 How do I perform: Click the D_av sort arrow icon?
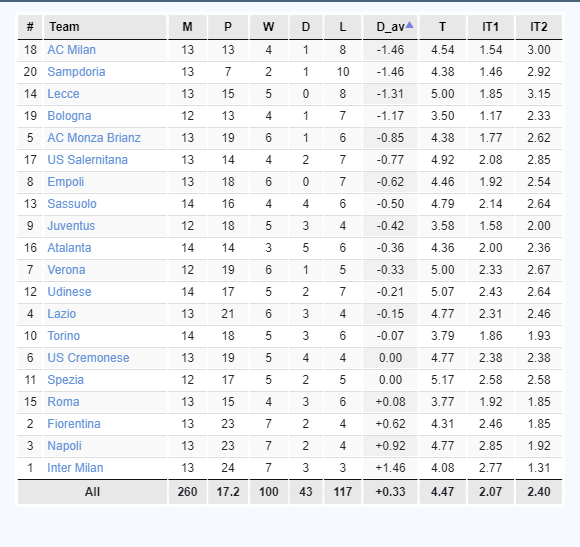[409, 25]
